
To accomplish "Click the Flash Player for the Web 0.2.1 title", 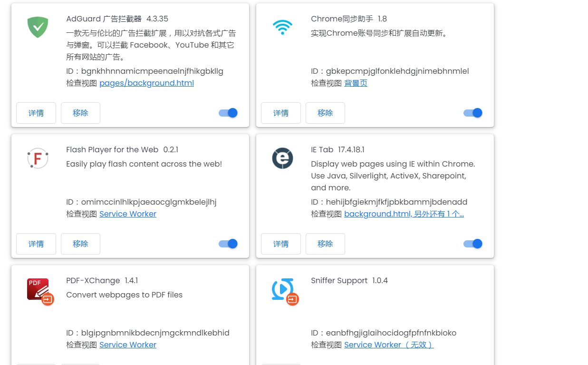I will [x=122, y=149].
